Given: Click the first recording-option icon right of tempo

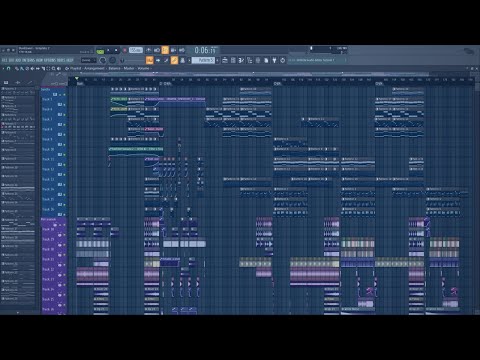Looking at the screenshot, I should pos(149,50).
